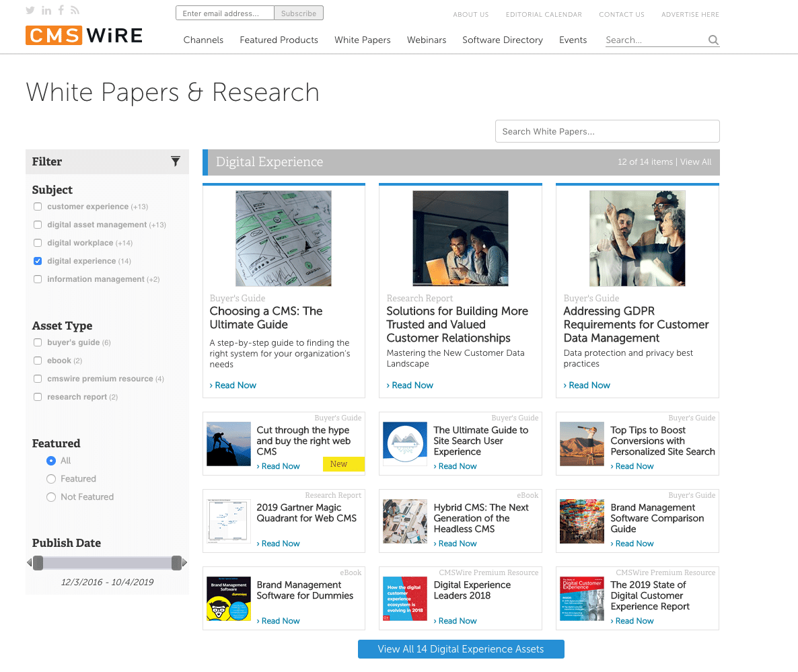Click the Subscribe button
The width and height of the screenshot is (798, 672).
[299, 13]
